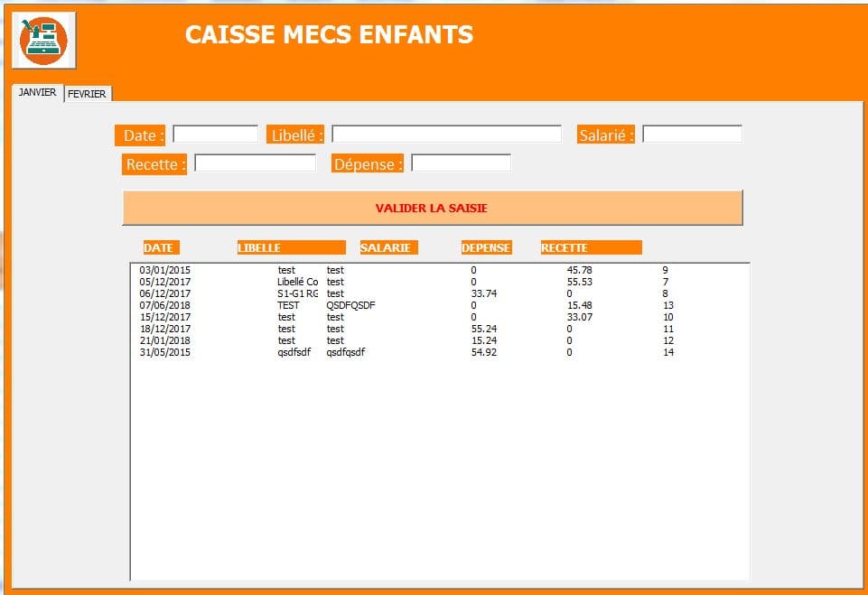Click the 15.24 expense value
The width and height of the screenshot is (868, 595).
484,340
